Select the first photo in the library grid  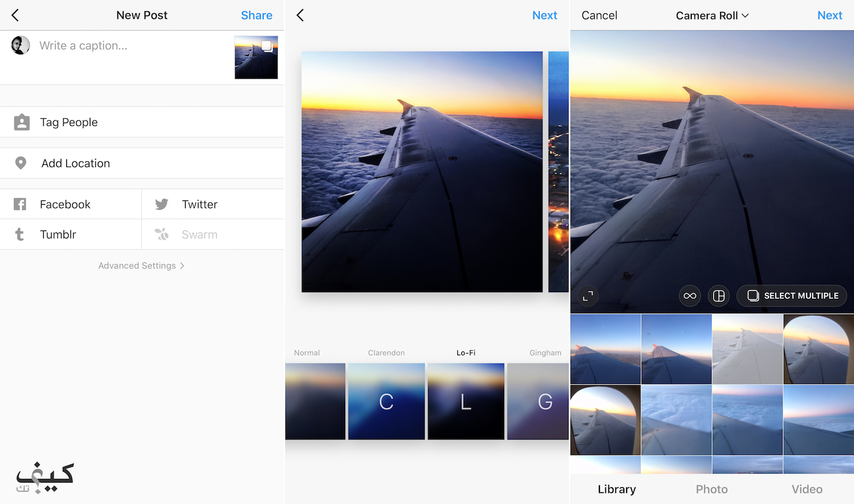coord(605,349)
